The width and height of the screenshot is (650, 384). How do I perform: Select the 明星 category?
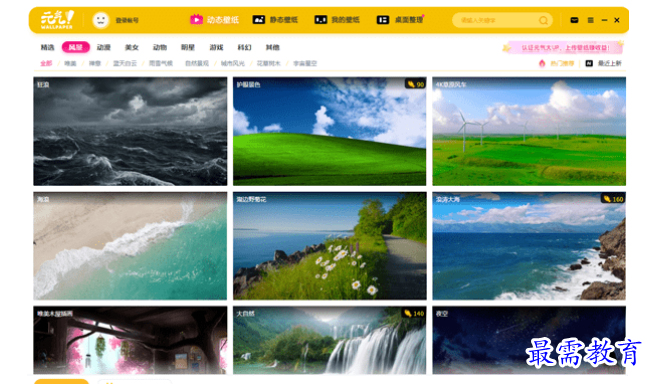pos(188,47)
